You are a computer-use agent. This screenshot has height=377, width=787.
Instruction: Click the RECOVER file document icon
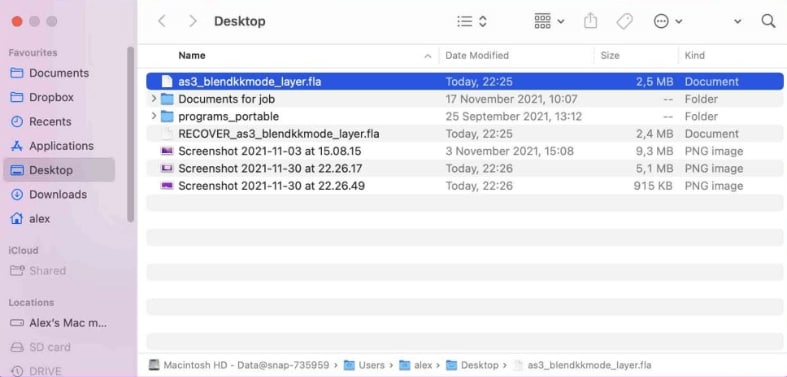pos(167,134)
